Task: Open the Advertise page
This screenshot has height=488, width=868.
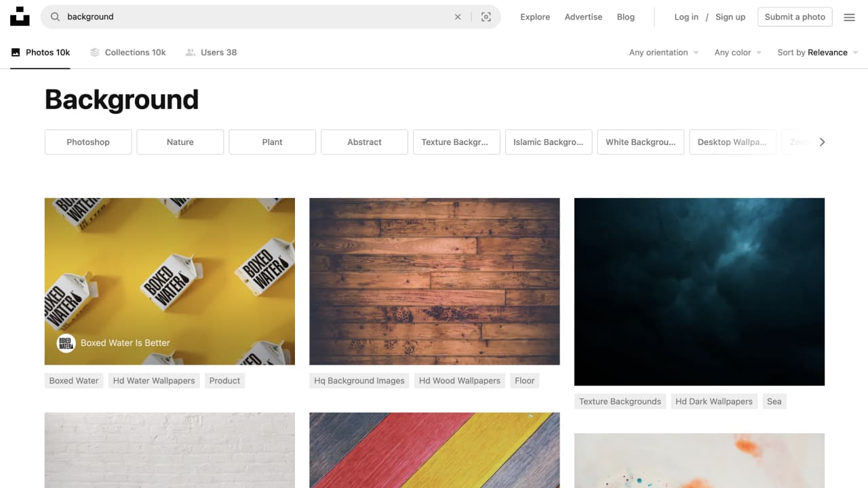Action: click(583, 17)
